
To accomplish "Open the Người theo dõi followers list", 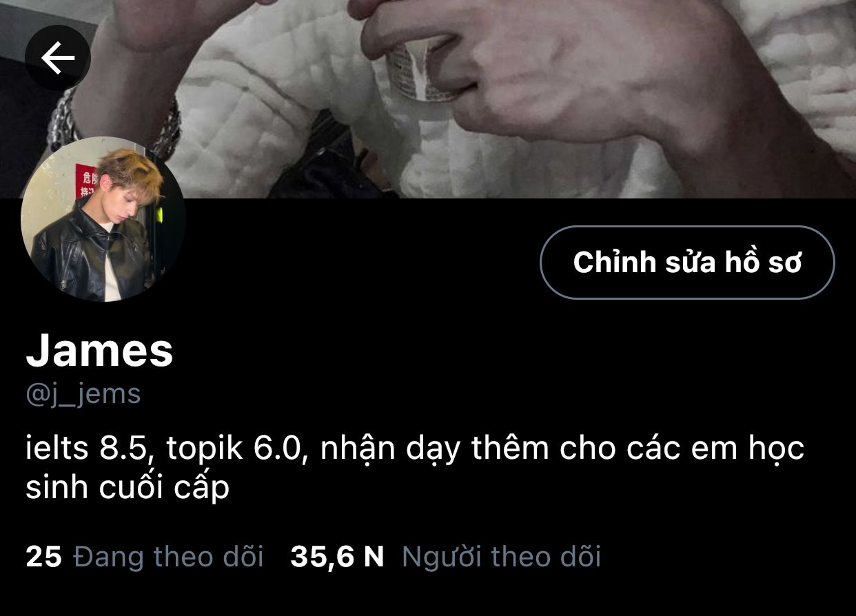I will pyautogui.click(x=501, y=556).
